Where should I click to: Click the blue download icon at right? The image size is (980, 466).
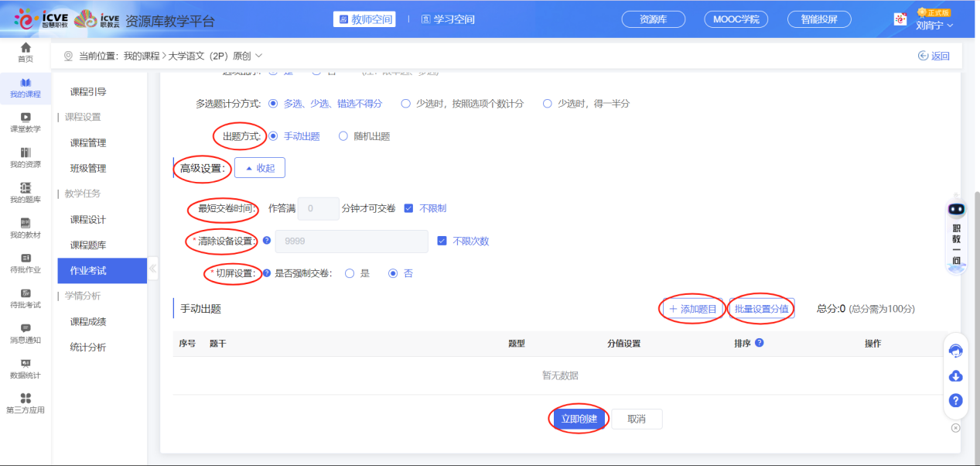955,376
